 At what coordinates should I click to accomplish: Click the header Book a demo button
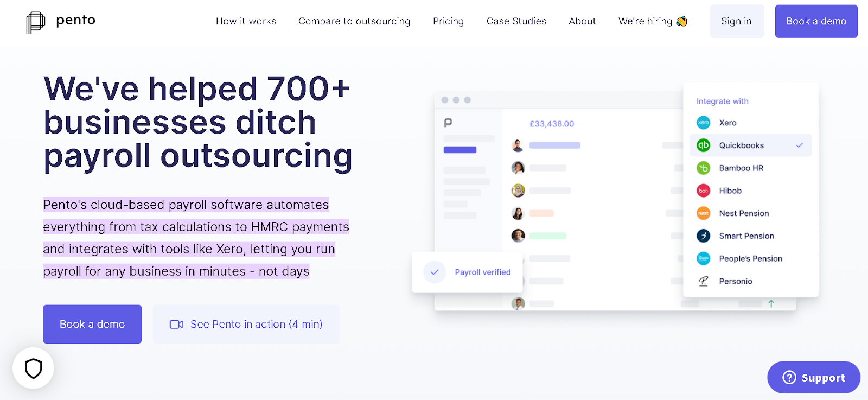pyautogui.click(x=816, y=21)
